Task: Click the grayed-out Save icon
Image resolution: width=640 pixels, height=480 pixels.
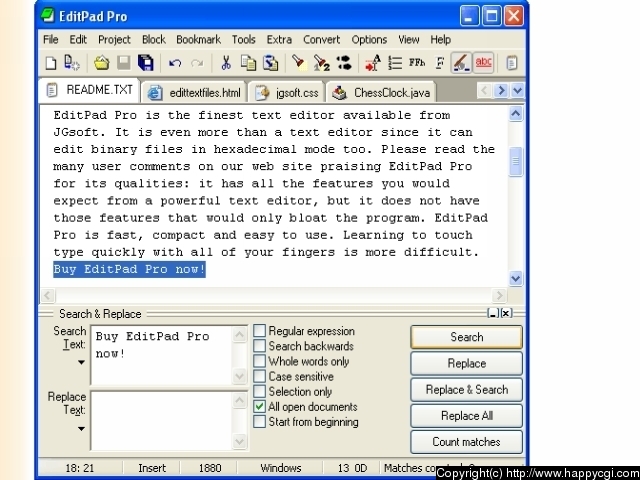Action: click(124, 63)
